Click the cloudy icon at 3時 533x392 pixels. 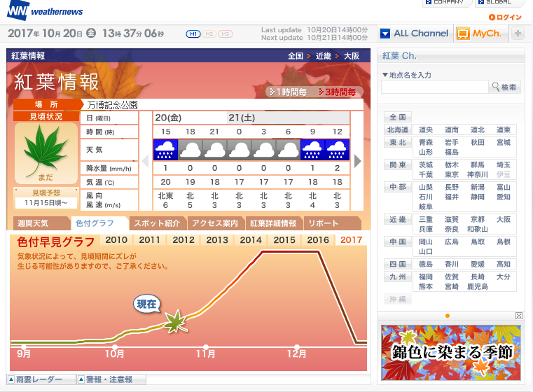pyautogui.click(x=263, y=150)
